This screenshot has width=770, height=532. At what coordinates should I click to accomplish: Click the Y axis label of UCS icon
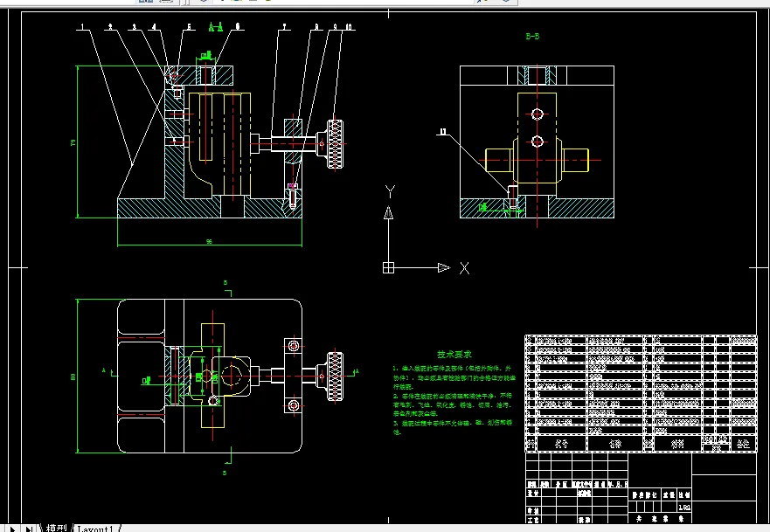tap(390, 192)
